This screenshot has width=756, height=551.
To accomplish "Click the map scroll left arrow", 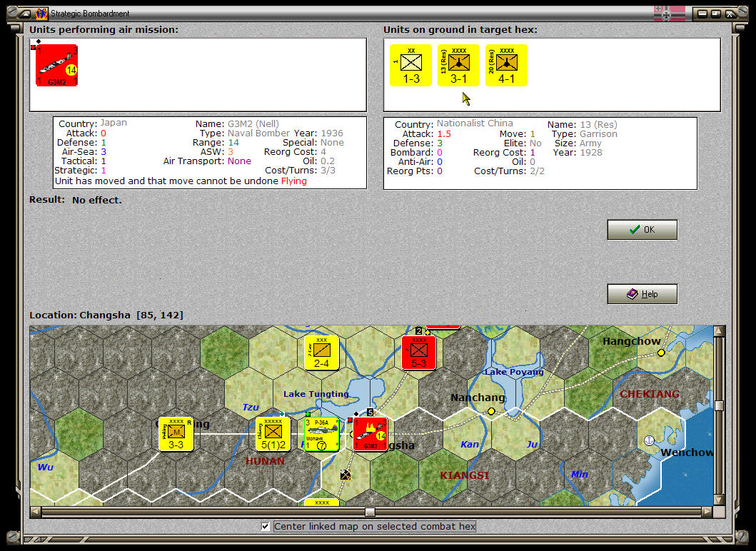I will pyautogui.click(x=35, y=512).
